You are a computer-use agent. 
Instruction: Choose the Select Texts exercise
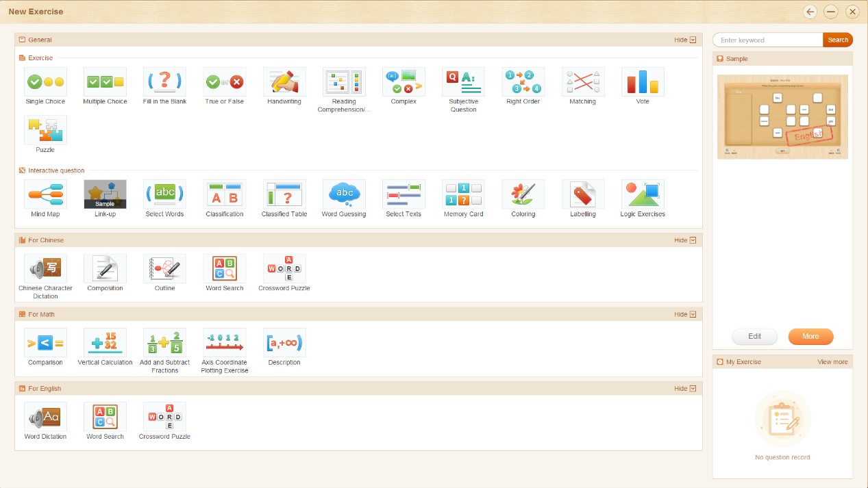point(404,194)
